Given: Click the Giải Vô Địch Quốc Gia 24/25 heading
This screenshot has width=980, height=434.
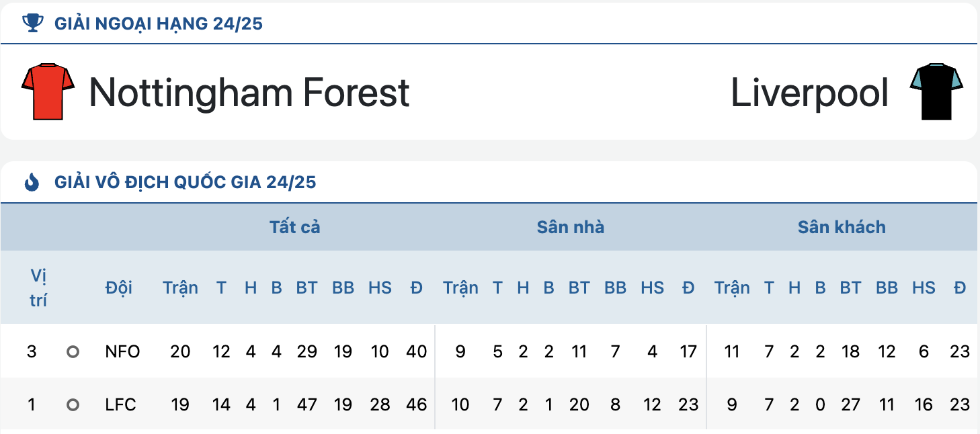Looking at the screenshot, I should (x=185, y=182).
